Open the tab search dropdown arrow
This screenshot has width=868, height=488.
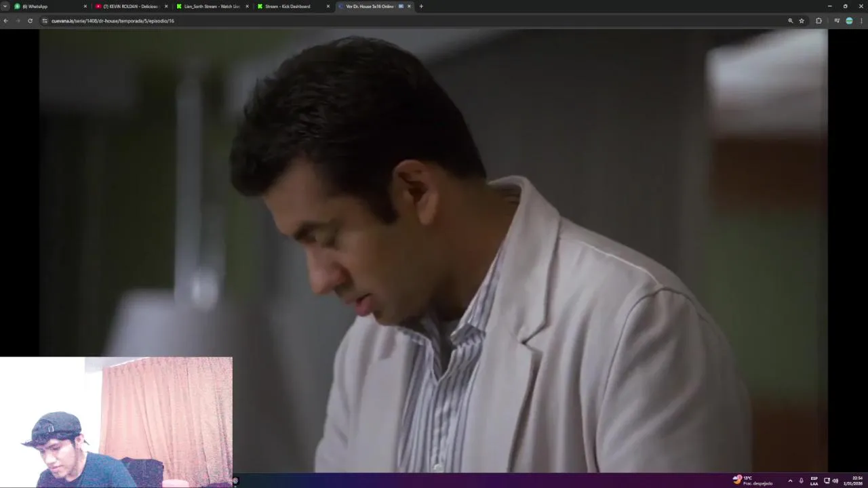coord(5,6)
